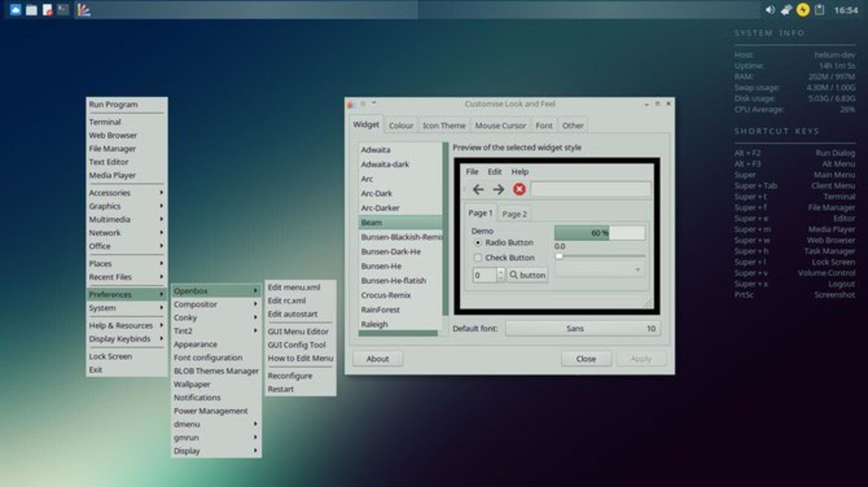Image resolution: width=868 pixels, height=487 pixels.
Task: Click the spin box arrows beside 0
Action: (x=500, y=275)
